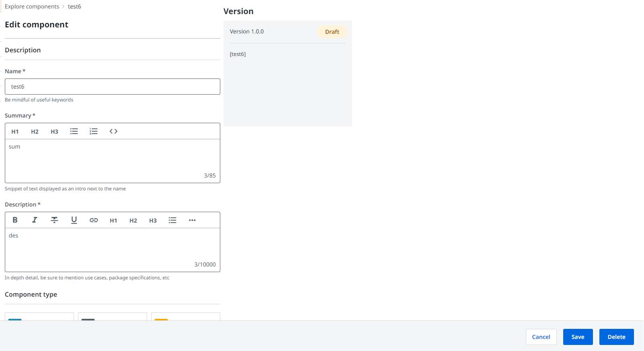This screenshot has width=644, height=351.
Task: Go to Explore components breadcrumb
Action: tap(32, 6)
